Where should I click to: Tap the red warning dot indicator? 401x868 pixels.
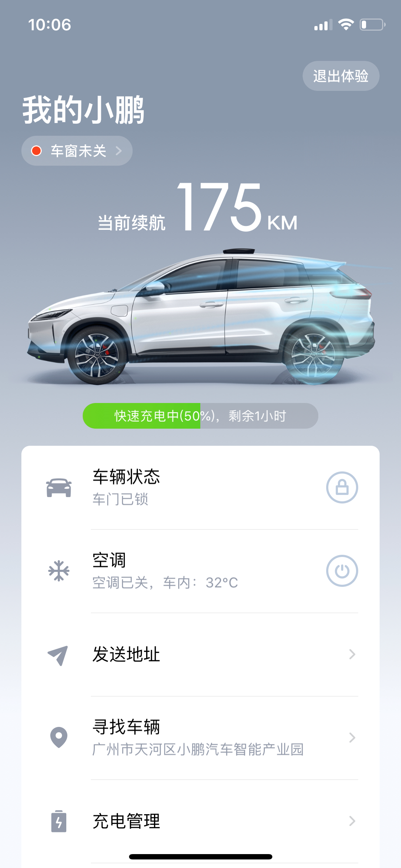tap(36, 151)
